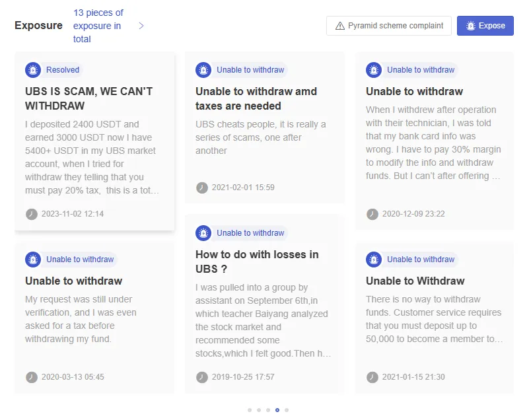Click the date 2019-10-25 17:57

[243, 377]
